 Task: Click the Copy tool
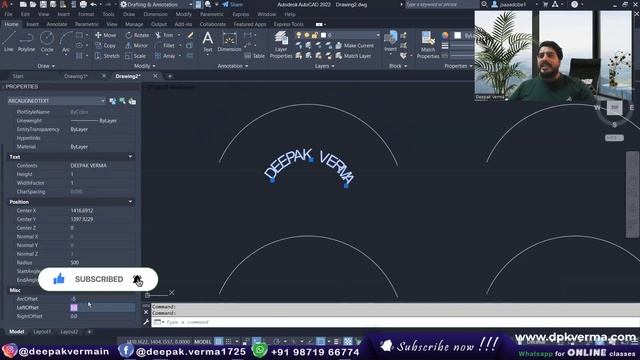click(x=105, y=46)
